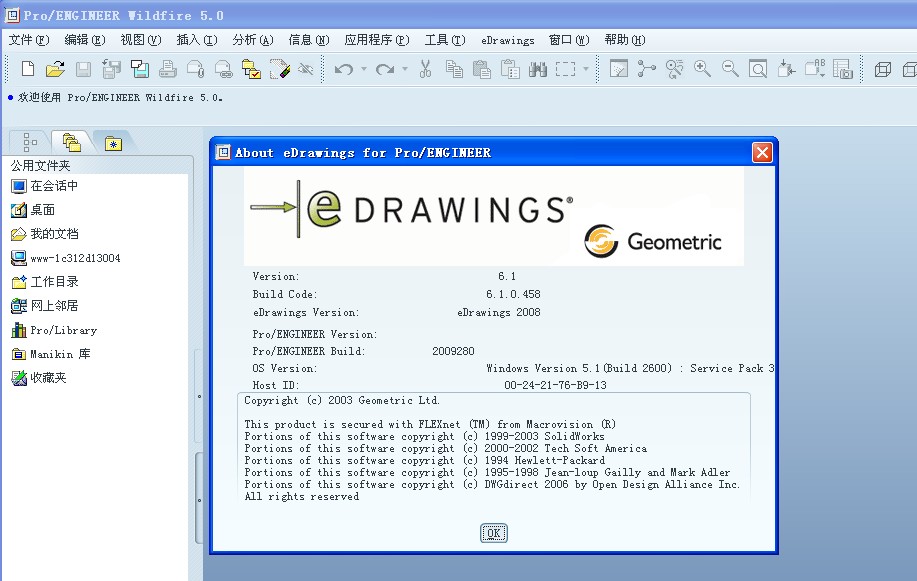This screenshot has width=917, height=581.
Task: Click the Geometric company logo
Action: coord(653,241)
